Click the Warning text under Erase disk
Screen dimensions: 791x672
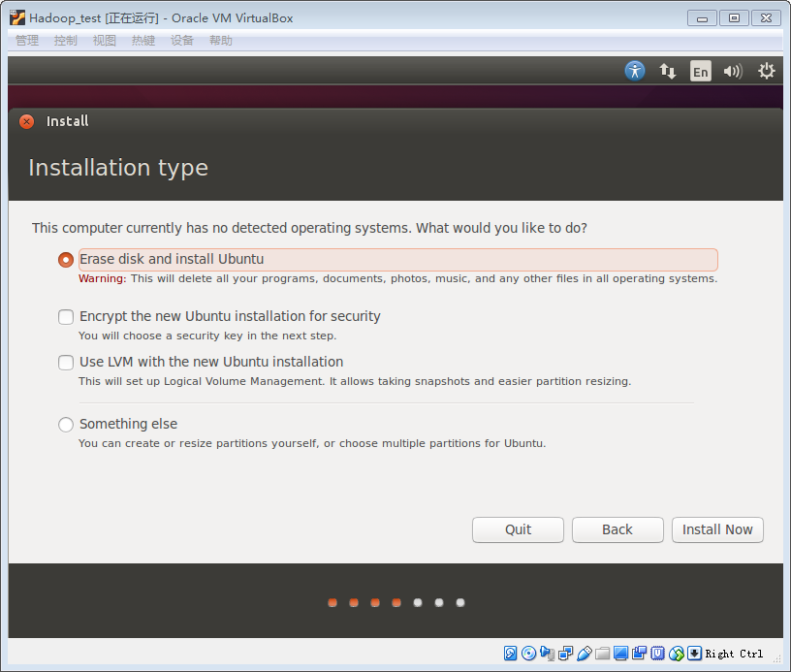click(x=398, y=278)
